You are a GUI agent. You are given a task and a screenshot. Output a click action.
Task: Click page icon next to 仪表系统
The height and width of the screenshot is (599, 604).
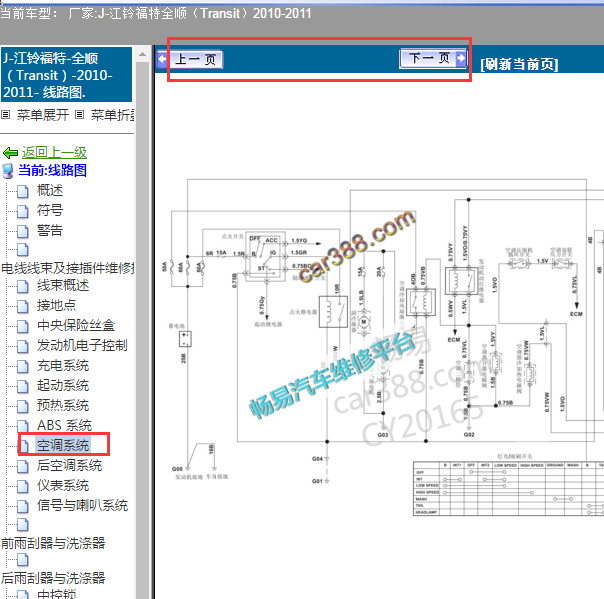[x=23, y=487]
